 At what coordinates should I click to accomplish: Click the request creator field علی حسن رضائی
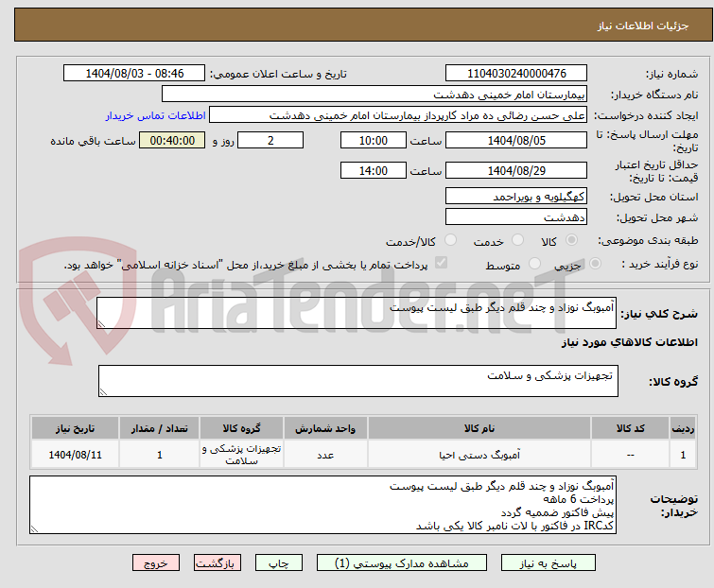click(398, 115)
